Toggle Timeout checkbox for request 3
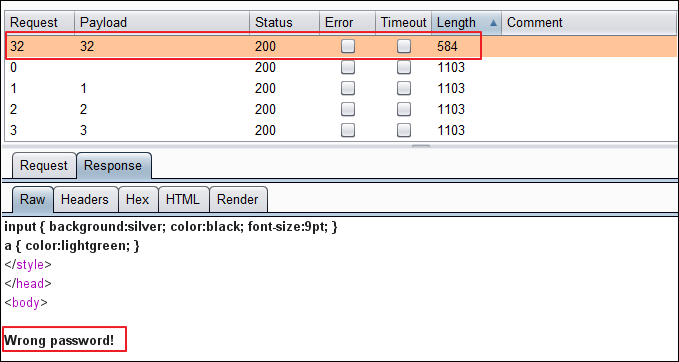The image size is (679, 362). click(x=404, y=130)
